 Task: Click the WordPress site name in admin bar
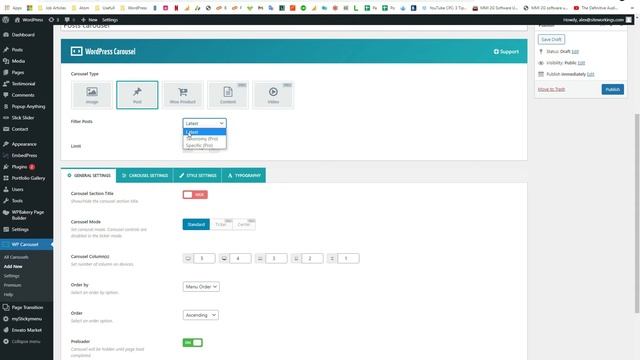(x=29, y=20)
